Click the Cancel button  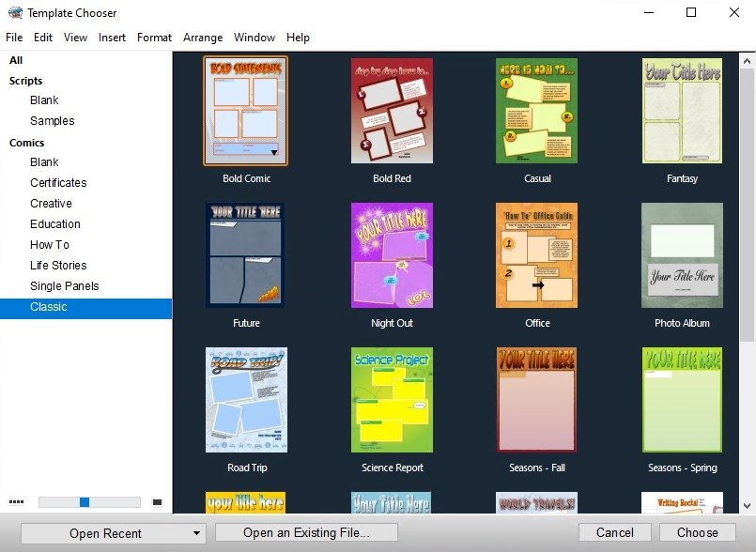pyautogui.click(x=615, y=532)
